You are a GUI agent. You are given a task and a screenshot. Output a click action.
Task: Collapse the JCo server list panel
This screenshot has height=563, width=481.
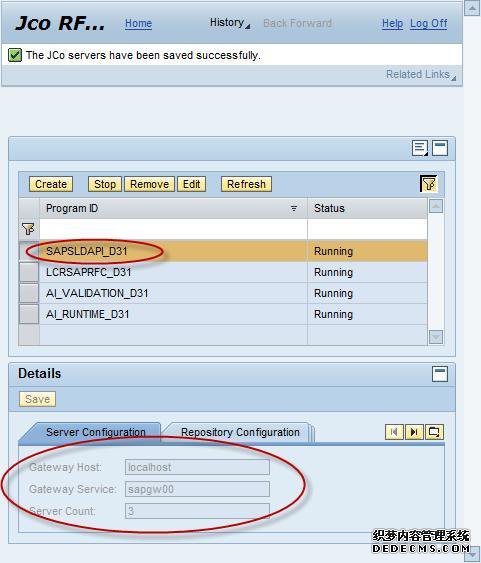point(440,148)
